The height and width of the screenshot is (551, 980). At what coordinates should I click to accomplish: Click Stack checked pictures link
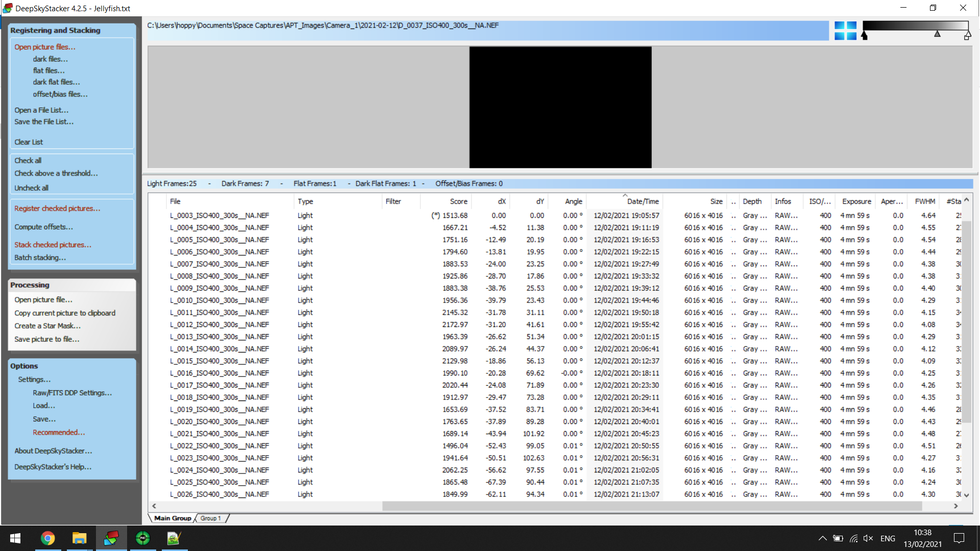click(x=53, y=245)
